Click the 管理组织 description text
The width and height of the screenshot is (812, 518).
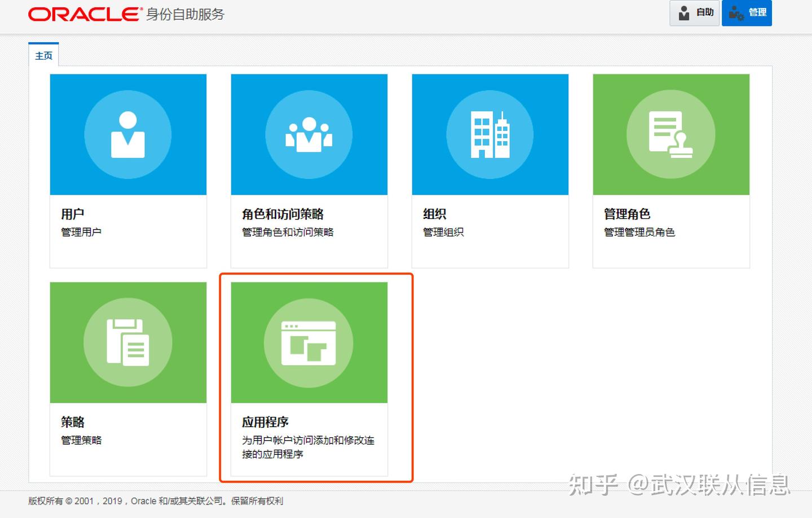[x=443, y=232]
